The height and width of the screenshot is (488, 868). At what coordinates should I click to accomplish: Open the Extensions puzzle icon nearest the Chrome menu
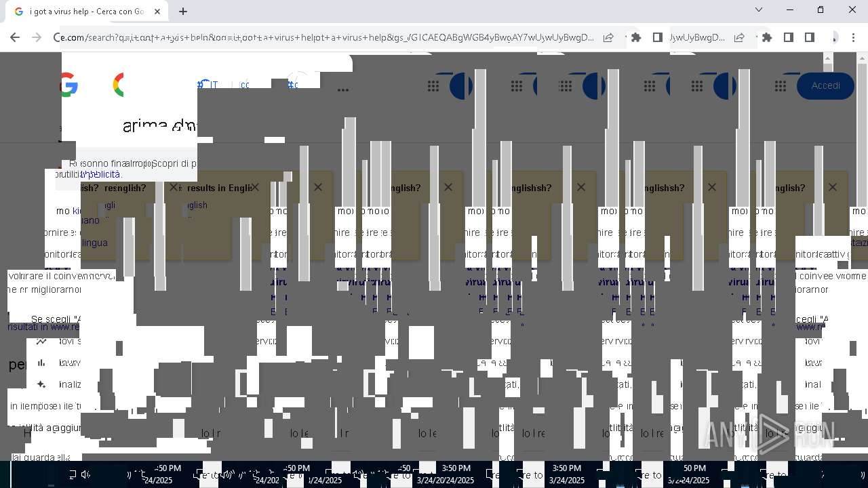coord(767,37)
